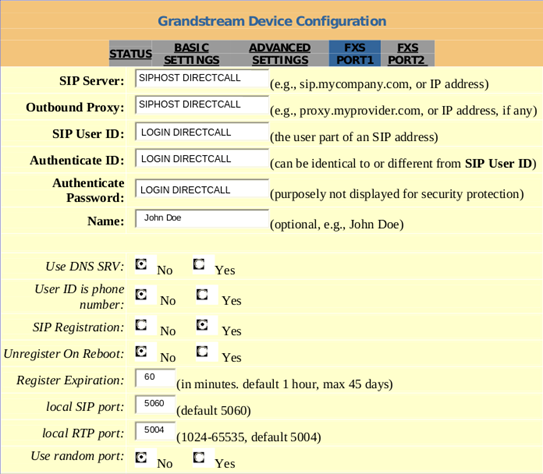543x474 pixels.
Task: Click the Register Expiration field
Action: tap(155, 378)
